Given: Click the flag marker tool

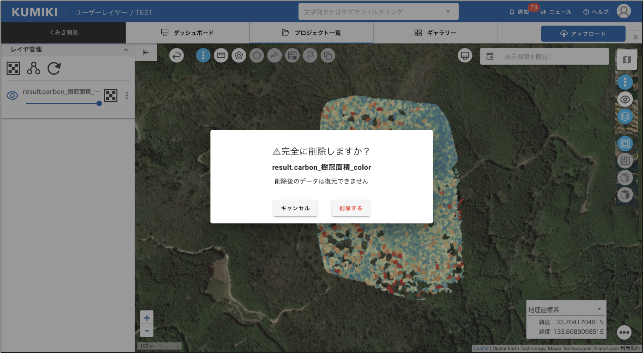Looking at the screenshot, I should 310,55.
